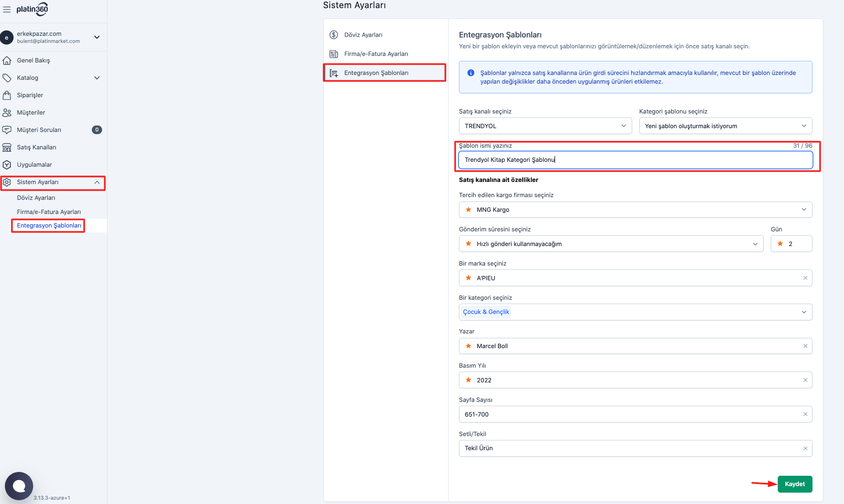Open the Kategori şablonu seçiniz dropdown
The image size is (844, 504).
726,126
